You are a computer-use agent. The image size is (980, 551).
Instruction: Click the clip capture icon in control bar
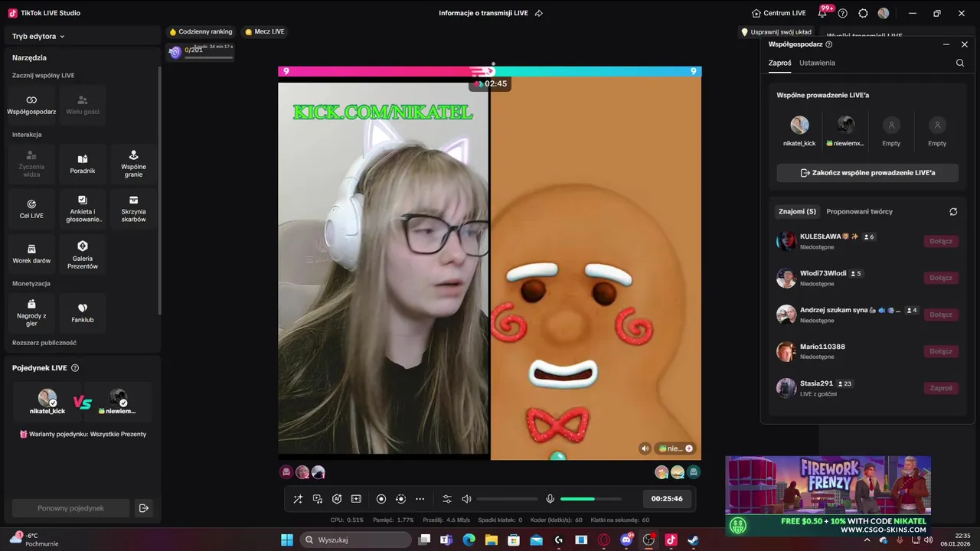click(x=356, y=499)
